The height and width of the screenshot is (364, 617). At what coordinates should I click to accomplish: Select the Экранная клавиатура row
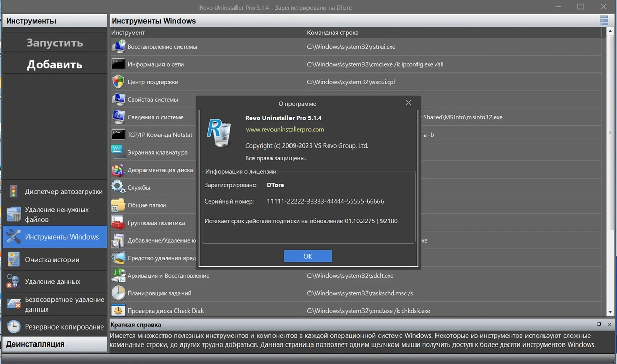click(355, 152)
